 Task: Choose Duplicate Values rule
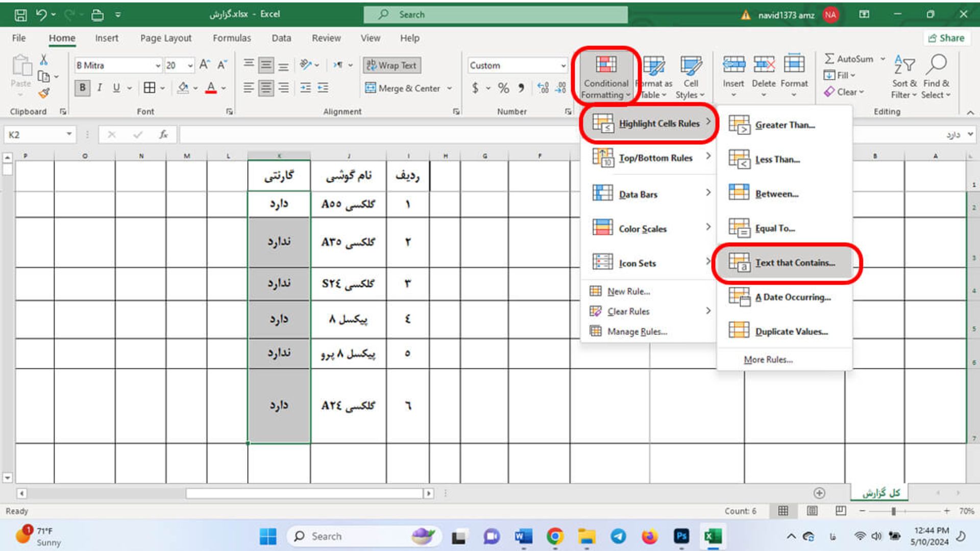(x=785, y=331)
